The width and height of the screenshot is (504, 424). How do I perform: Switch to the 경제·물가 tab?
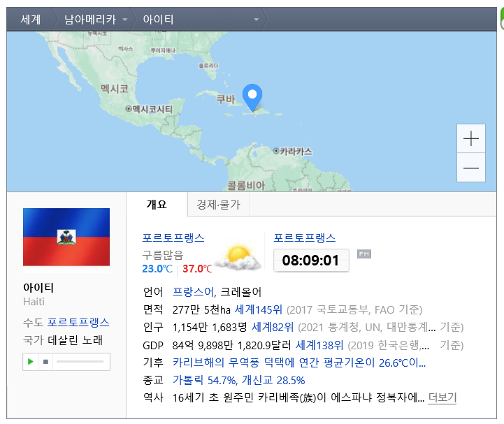pos(218,205)
